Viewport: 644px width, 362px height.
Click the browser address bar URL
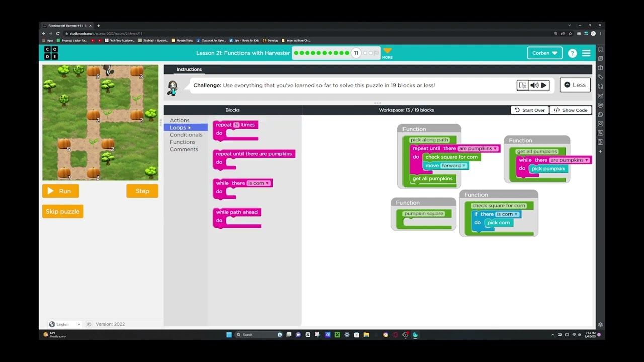106,34
